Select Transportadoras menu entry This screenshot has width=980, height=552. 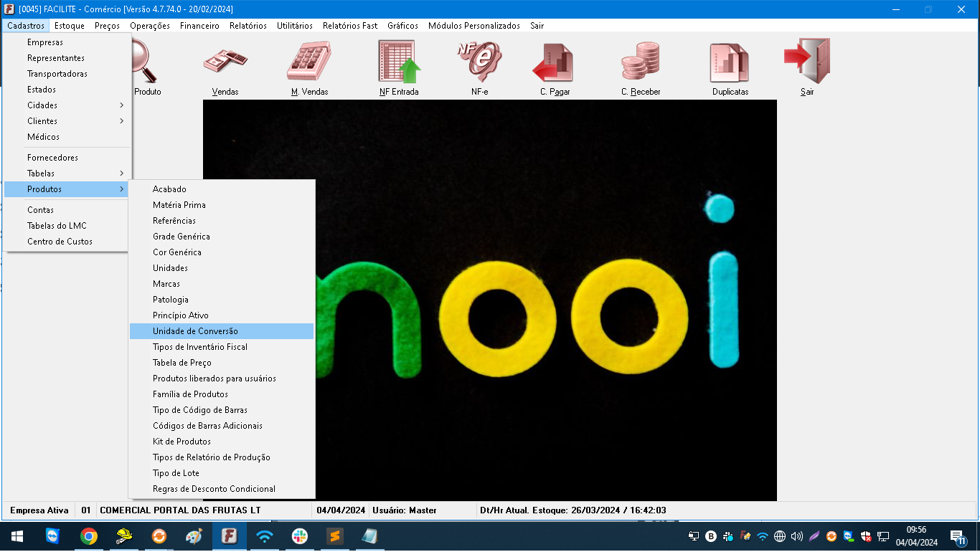[68, 74]
